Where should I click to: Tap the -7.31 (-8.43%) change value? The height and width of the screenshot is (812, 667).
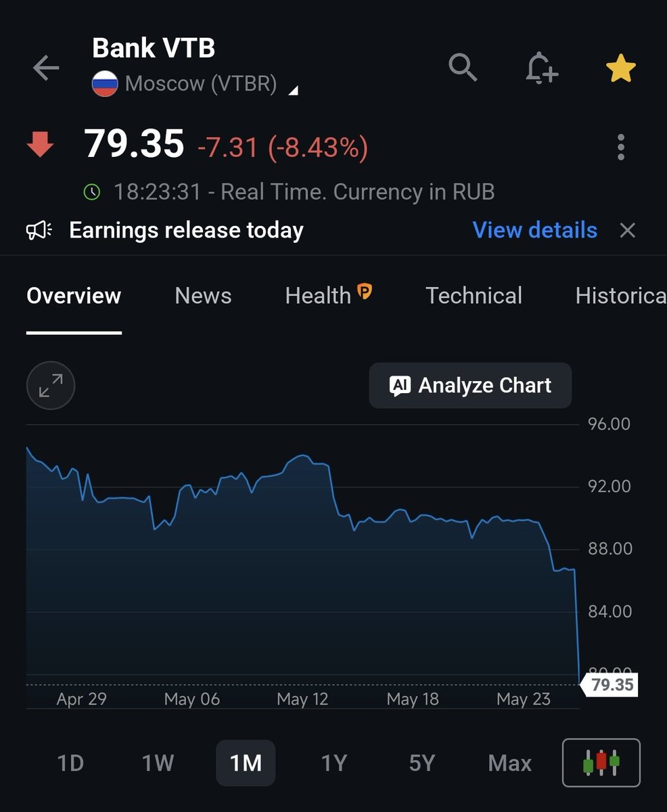click(283, 147)
